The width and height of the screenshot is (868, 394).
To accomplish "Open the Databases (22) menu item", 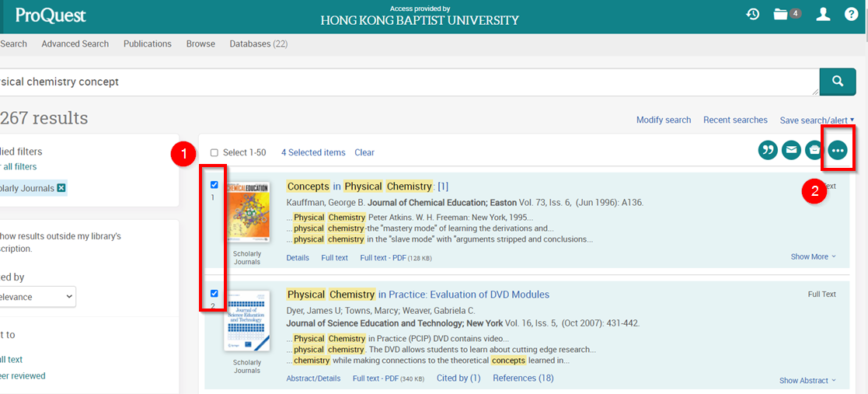I will coord(259,44).
